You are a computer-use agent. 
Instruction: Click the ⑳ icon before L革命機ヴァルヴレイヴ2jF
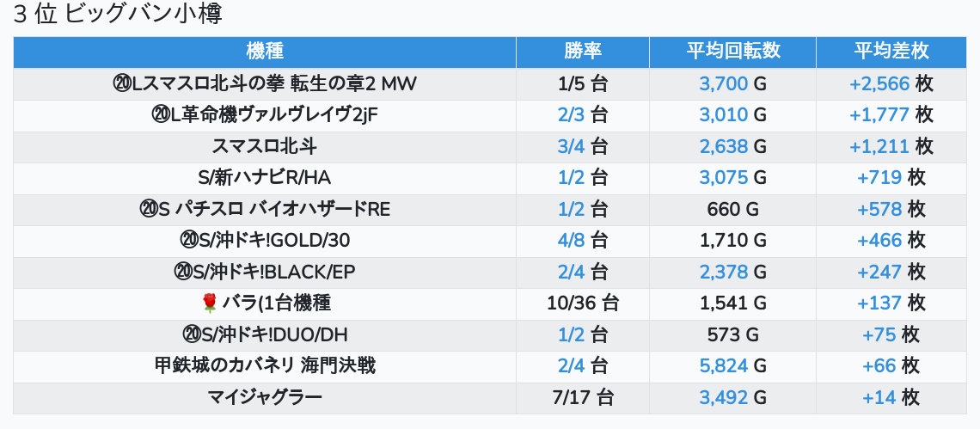click(161, 114)
